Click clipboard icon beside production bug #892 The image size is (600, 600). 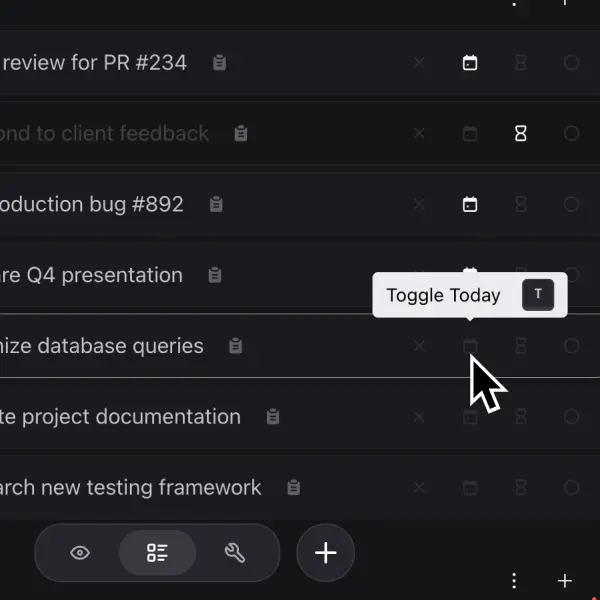[x=216, y=205]
